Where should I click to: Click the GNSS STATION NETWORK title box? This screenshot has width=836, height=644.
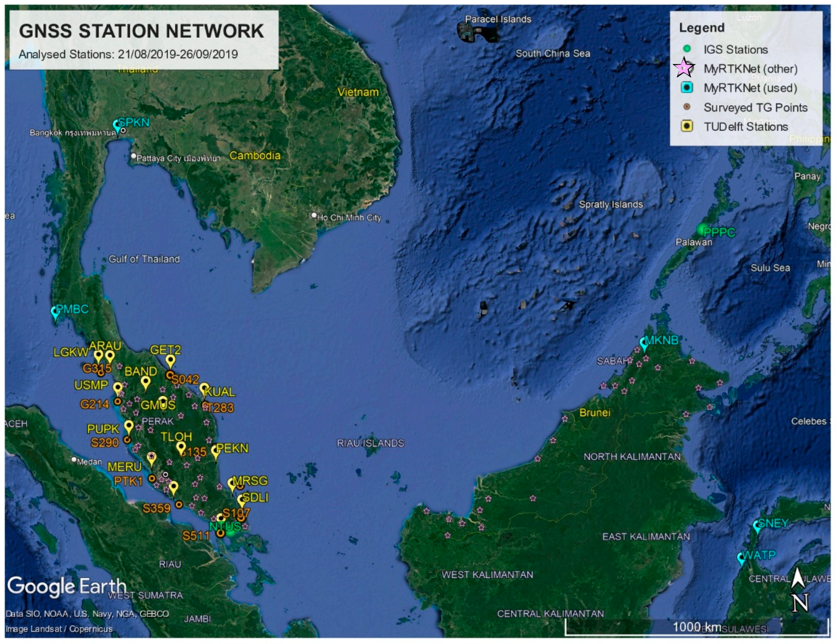pos(143,40)
